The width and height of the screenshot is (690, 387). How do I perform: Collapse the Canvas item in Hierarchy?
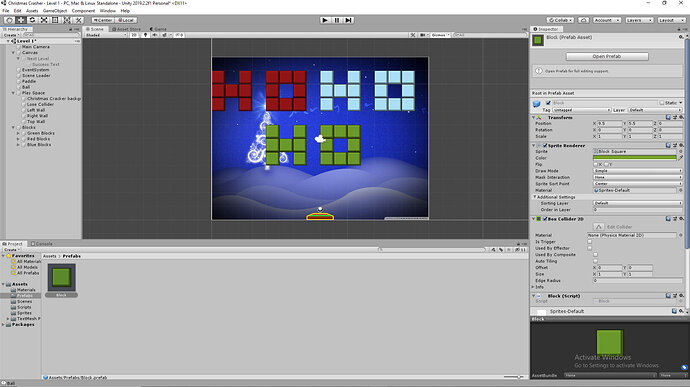(x=14, y=52)
